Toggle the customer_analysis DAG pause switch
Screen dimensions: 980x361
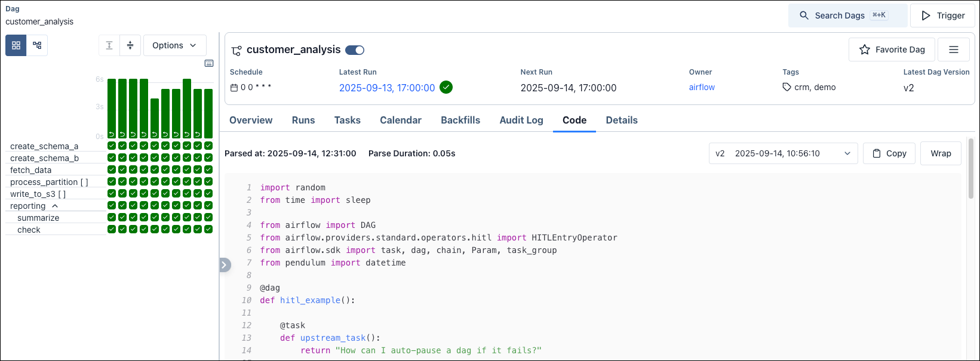click(355, 50)
